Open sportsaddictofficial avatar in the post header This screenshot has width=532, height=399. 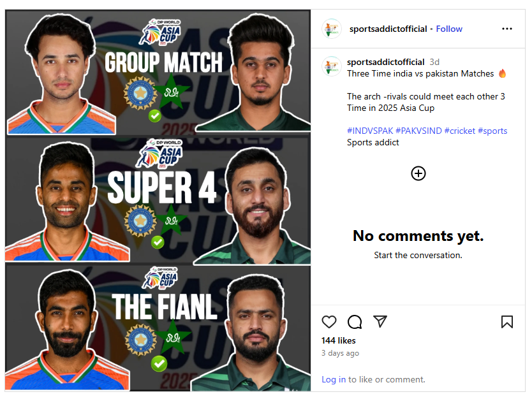tap(332, 29)
